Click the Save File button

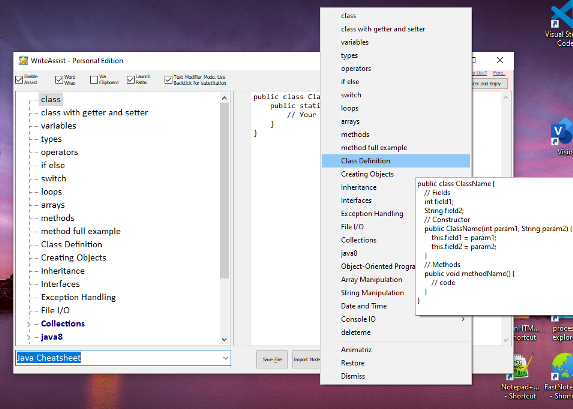click(x=272, y=359)
